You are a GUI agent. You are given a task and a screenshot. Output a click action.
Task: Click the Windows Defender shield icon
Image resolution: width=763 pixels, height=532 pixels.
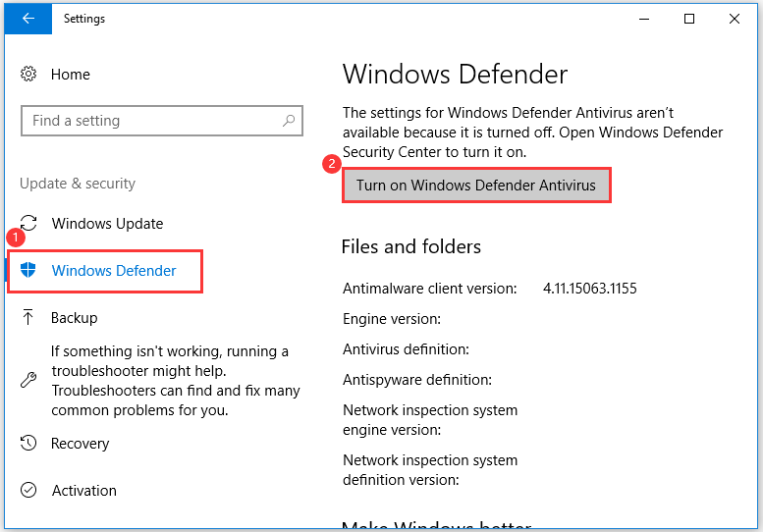click(28, 270)
